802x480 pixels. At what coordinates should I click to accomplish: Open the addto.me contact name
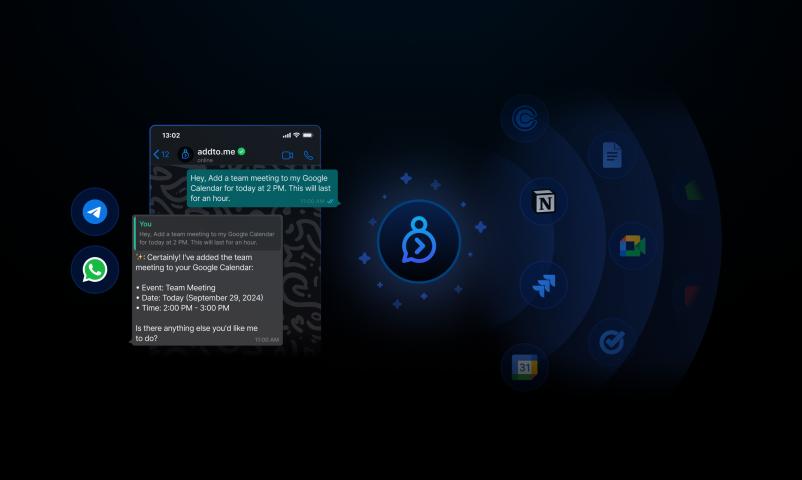(215, 151)
